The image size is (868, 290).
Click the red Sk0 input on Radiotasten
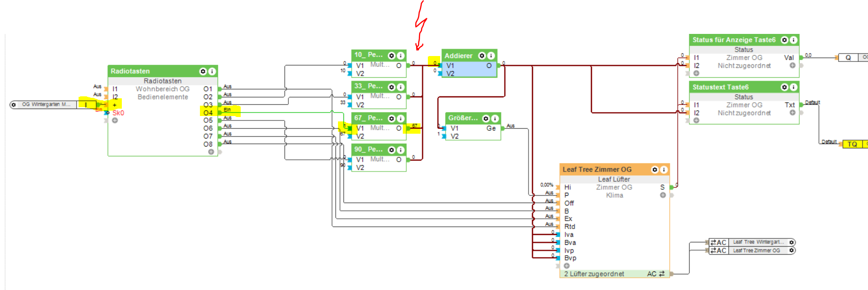118,113
